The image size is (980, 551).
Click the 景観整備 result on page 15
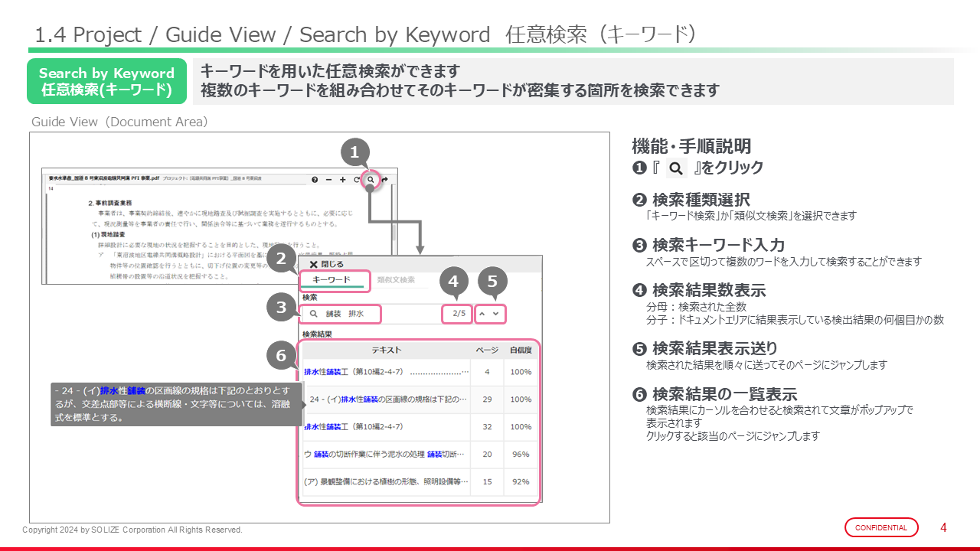click(386, 482)
